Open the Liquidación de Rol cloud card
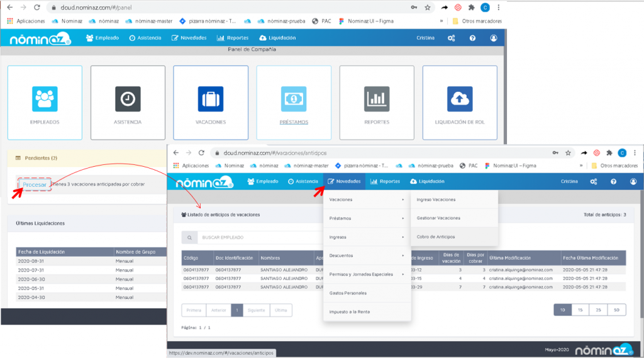 [x=460, y=103]
